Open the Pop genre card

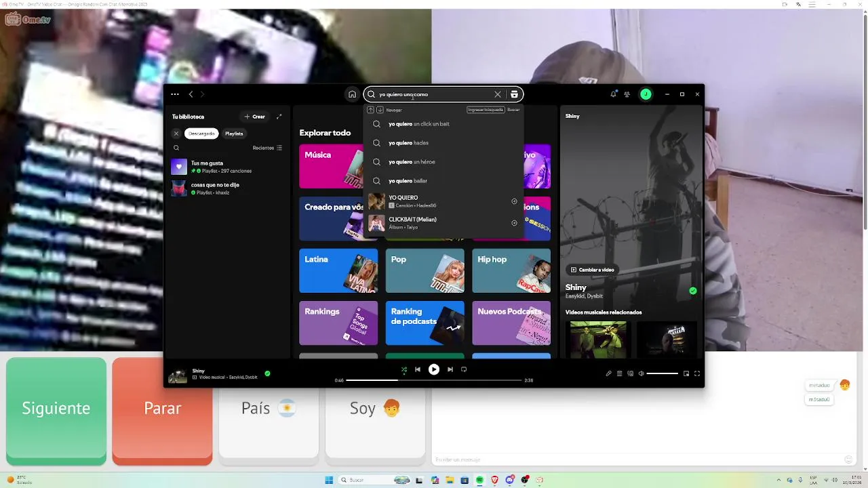425,270
